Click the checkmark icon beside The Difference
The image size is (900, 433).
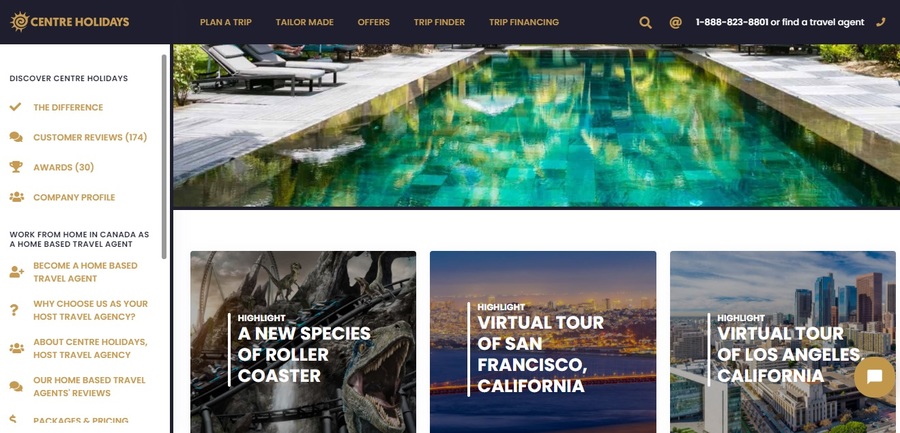[x=15, y=107]
